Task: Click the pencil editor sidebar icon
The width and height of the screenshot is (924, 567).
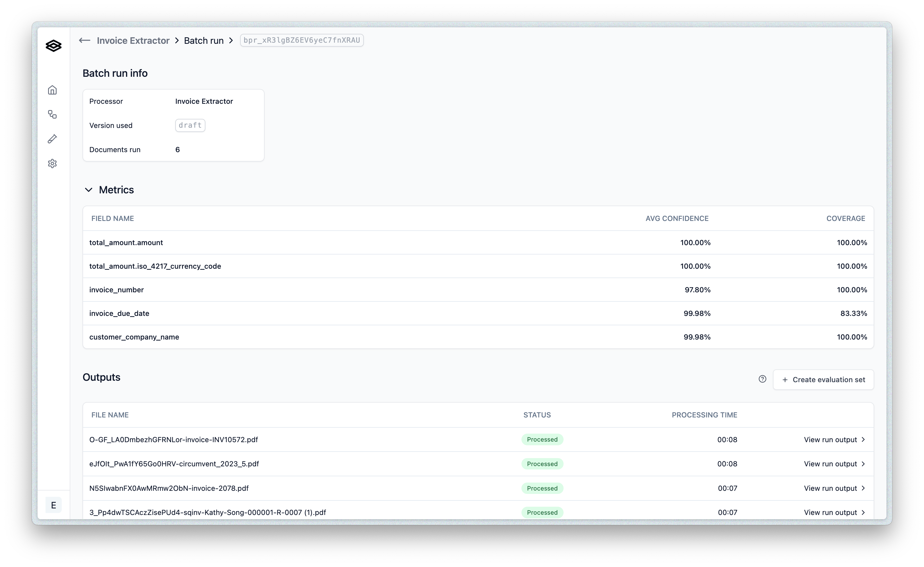Action: (52, 139)
